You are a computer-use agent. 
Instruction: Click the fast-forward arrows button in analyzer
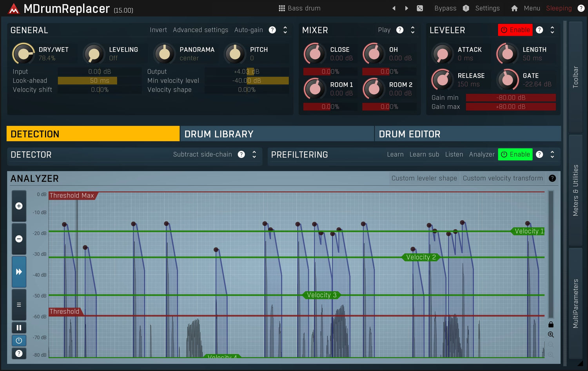(x=19, y=272)
